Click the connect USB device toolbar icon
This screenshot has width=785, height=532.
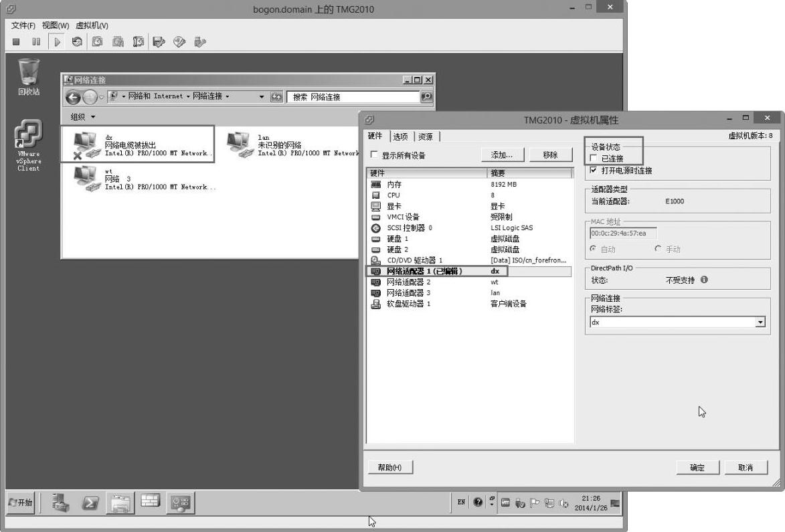(x=199, y=42)
